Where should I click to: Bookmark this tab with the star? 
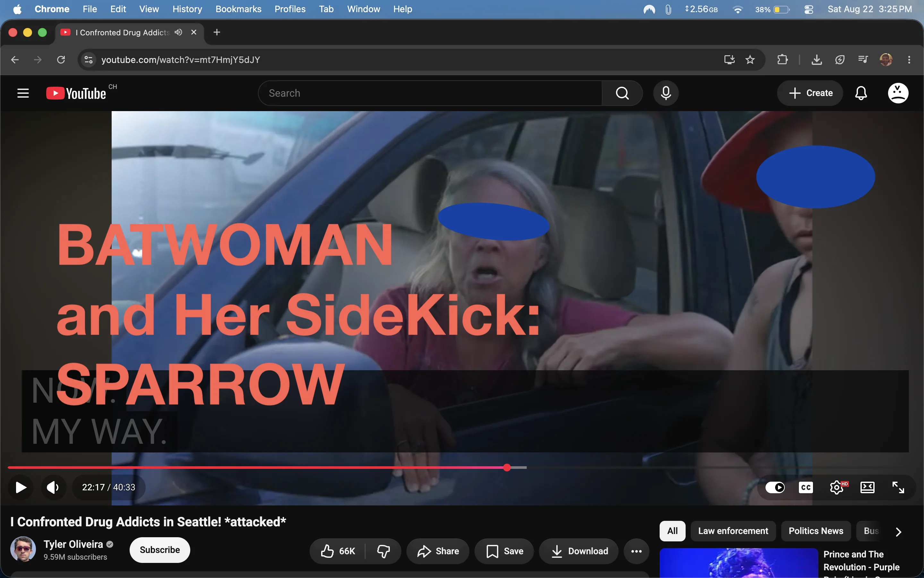(750, 60)
